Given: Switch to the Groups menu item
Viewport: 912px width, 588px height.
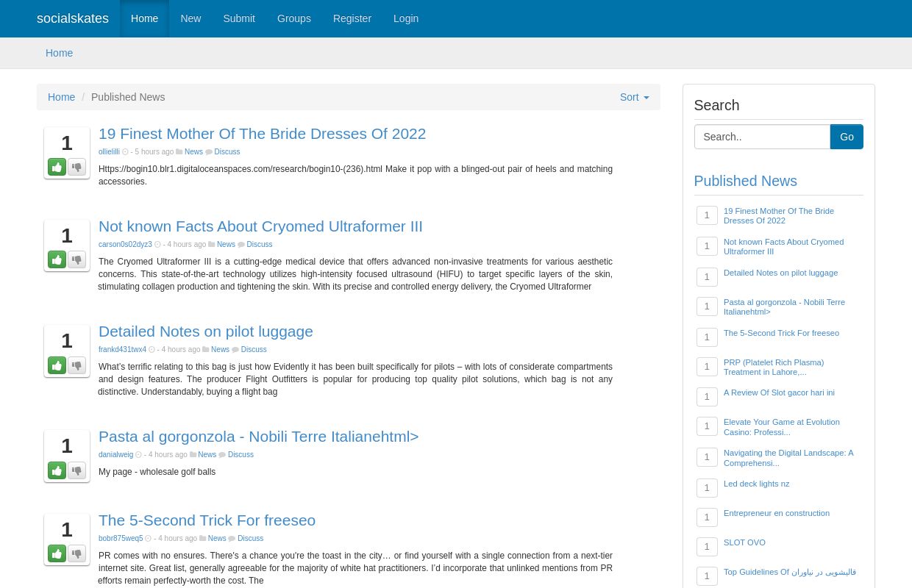Looking at the screenshot, I should point(293,18).
